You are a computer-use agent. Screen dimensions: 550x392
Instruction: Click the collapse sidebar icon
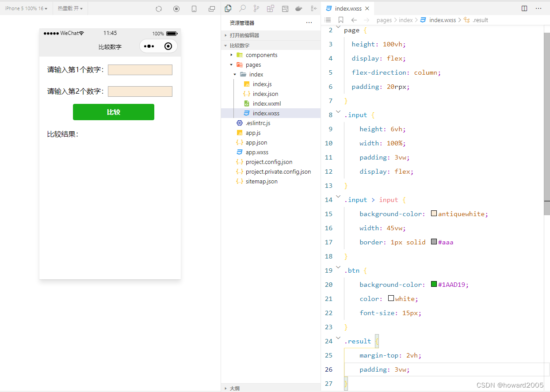pyautogui.click(x=314, y=8)
